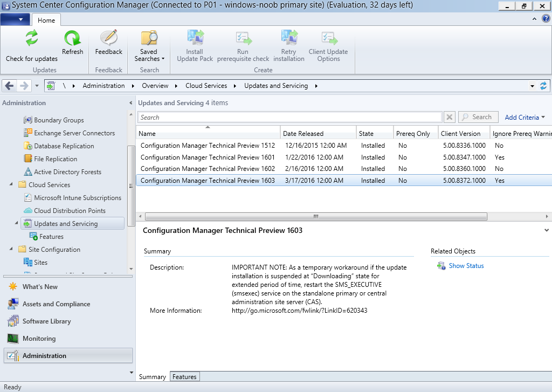Open the Monitoring workspace
The width and height of the screenshot is (552, 392).
39,339
